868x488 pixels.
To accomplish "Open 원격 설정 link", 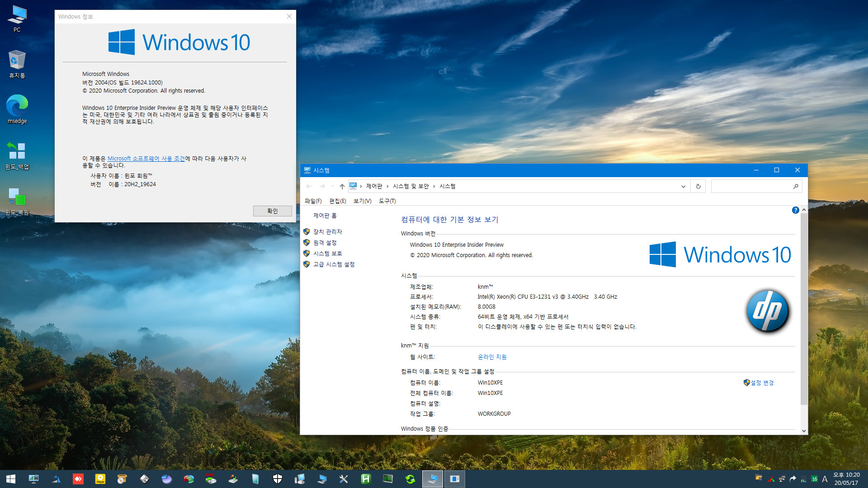I will [325, 243].
